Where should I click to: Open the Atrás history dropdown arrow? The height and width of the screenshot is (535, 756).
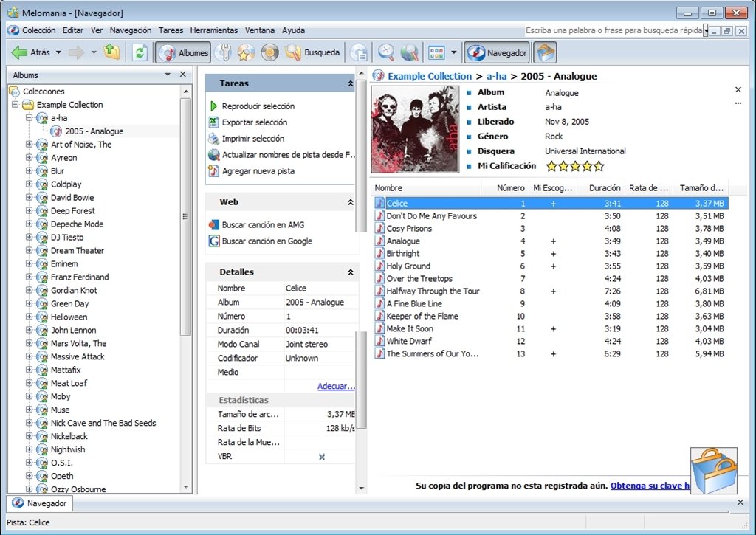[x=58, y=52]
